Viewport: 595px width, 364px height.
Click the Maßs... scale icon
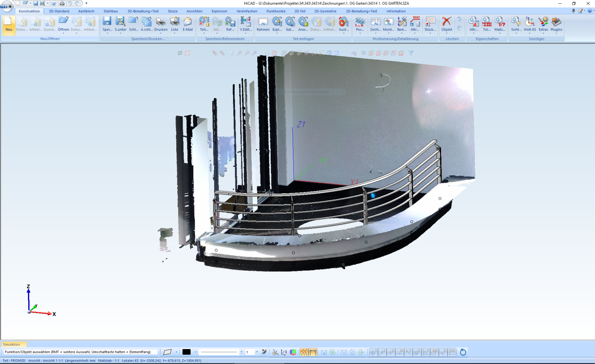(500, 22)
